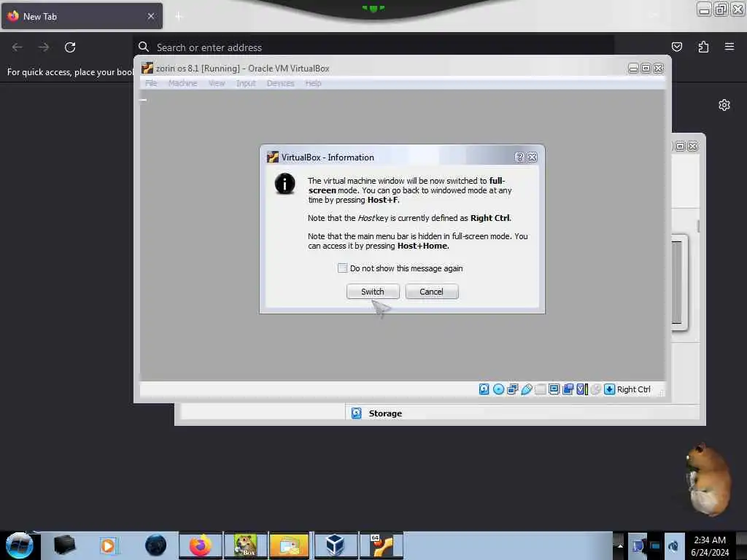Click the Storage section header in VirtualBox Manager
This screenshot has height=560, width=747.
385,413
